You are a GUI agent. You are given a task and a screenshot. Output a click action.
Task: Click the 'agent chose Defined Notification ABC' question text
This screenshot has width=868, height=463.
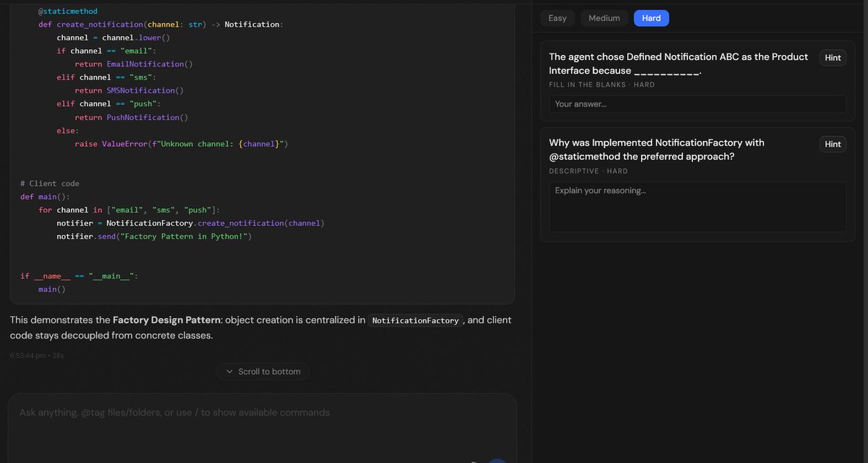coord(678,64)
